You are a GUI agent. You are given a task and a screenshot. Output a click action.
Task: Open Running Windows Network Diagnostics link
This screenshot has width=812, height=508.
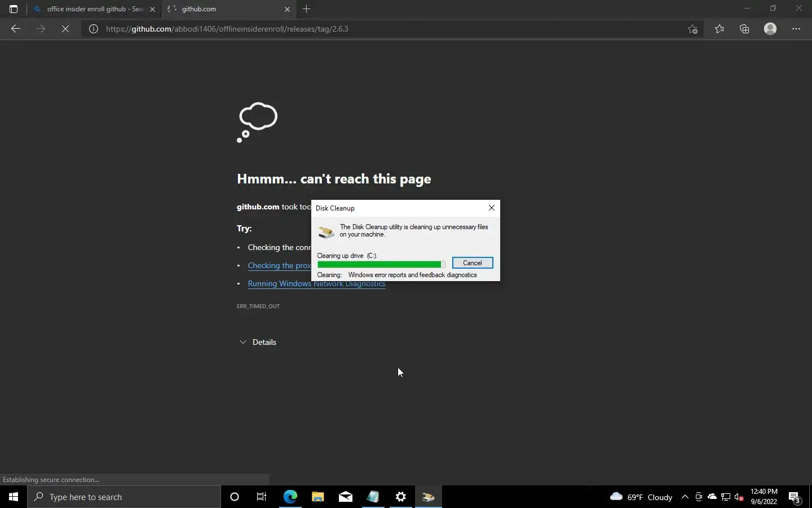pyautogui.click(x=316, y=283)
